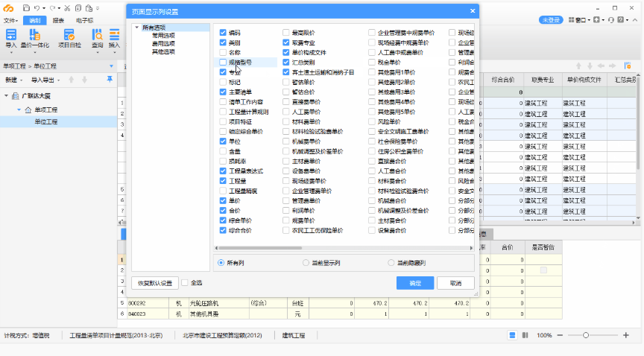
Task: Click the headset support icon
Action: click(x=612, y=20)
